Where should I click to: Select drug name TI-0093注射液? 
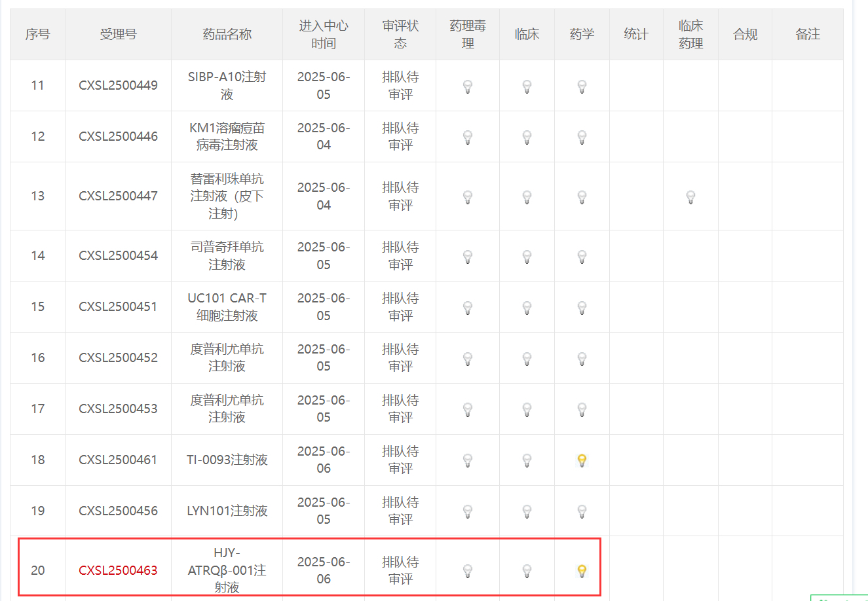point(227,460)
